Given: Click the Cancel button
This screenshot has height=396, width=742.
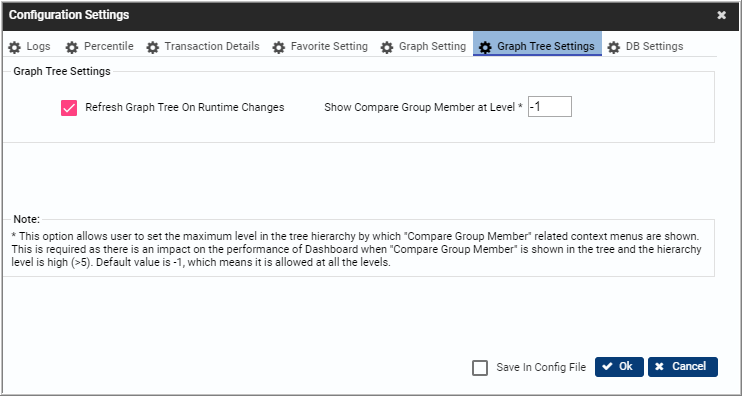Looking at the screenshot, I should [683, 367].
